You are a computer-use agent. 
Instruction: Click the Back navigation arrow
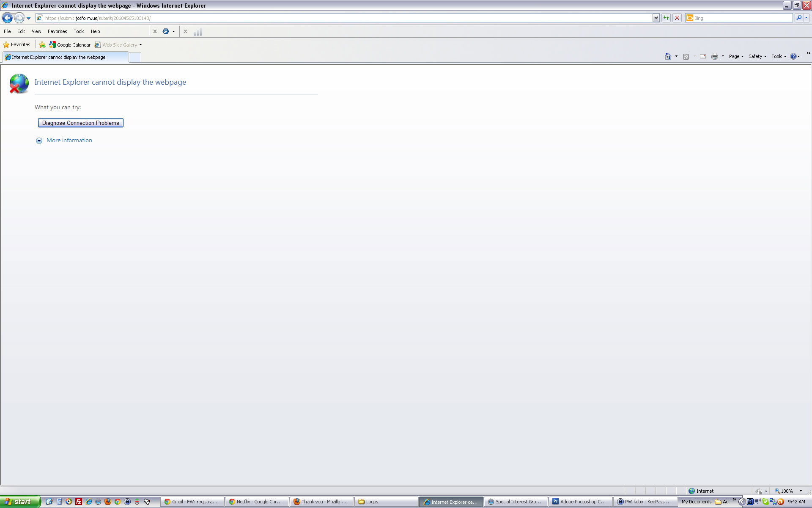point(8,18)
